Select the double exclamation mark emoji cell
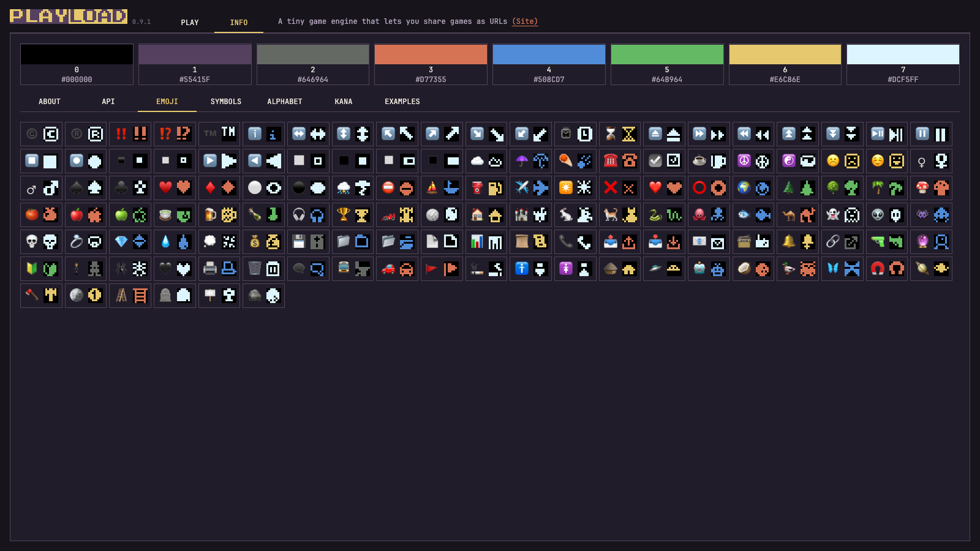 tap(130, 134)
